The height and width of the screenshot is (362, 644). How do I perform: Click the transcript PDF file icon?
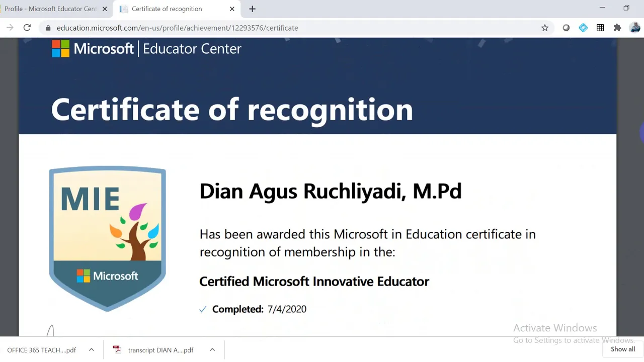(117, 349)
